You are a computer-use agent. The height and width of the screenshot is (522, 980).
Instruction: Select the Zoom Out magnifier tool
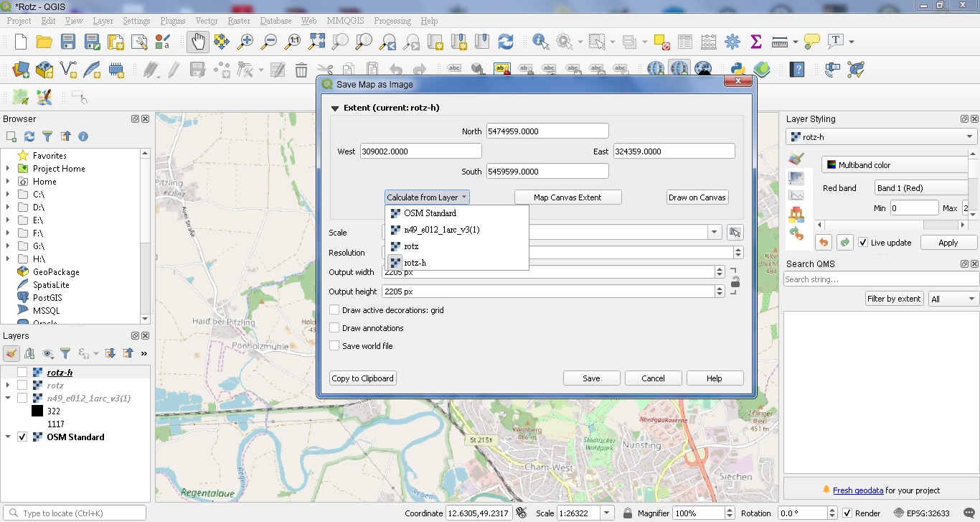pyautogui.click(x=269, y=42)
